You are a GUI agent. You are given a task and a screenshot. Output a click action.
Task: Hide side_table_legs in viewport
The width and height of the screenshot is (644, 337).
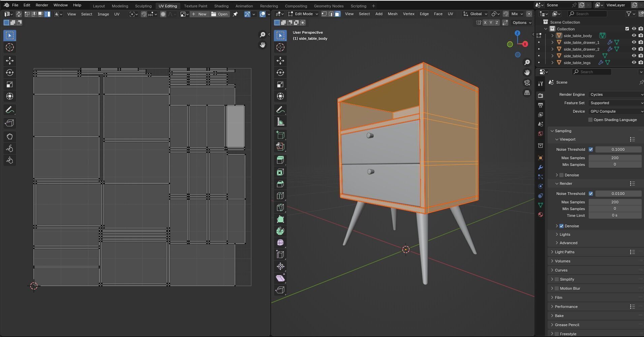click(634, 62)
